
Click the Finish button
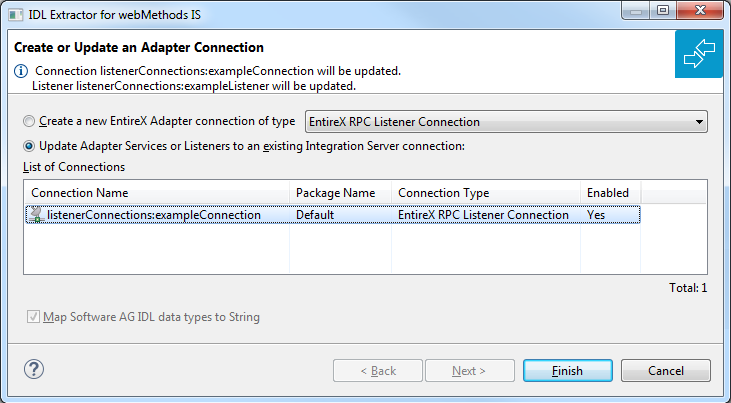568,371
